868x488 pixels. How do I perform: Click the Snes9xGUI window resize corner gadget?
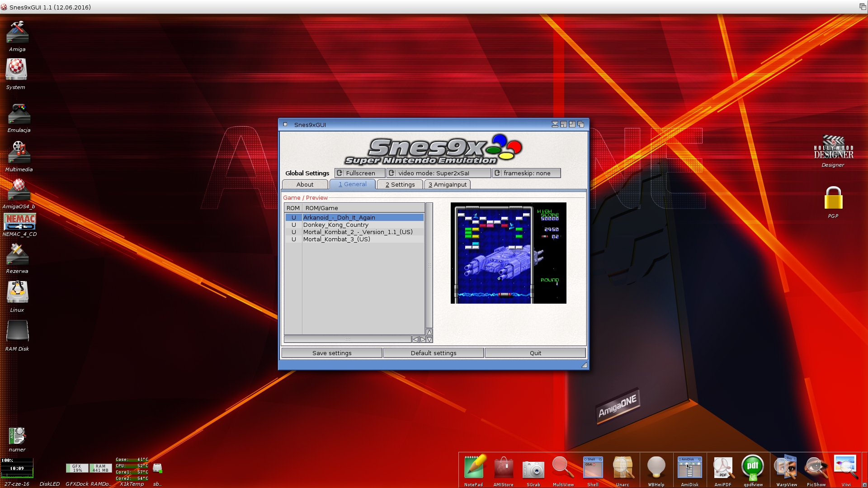584,365
